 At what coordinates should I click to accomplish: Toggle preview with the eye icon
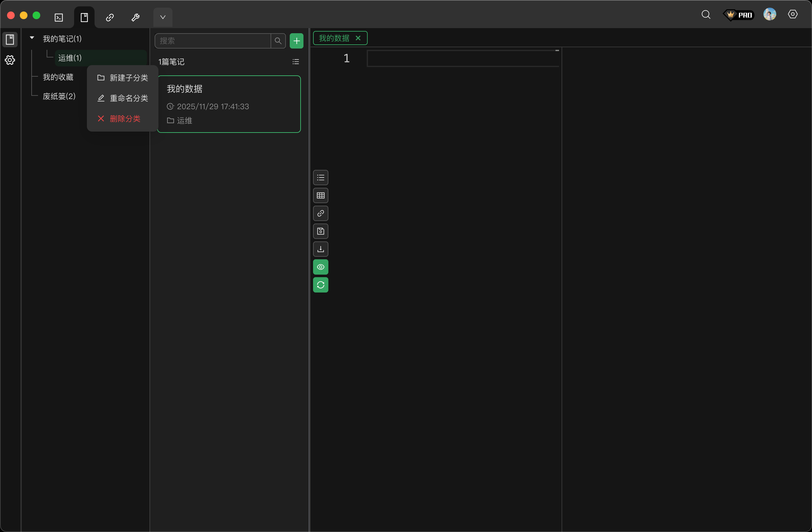(x=320, y=267)
